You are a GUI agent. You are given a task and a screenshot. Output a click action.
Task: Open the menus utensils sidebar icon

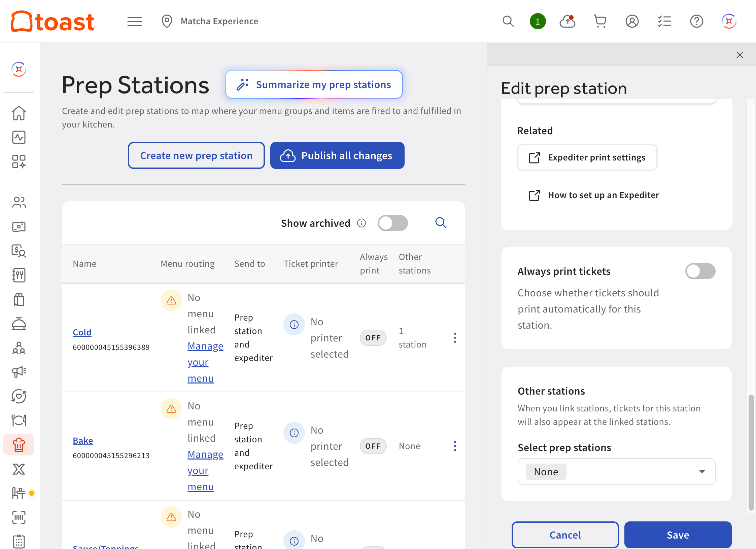pos(19,275)
